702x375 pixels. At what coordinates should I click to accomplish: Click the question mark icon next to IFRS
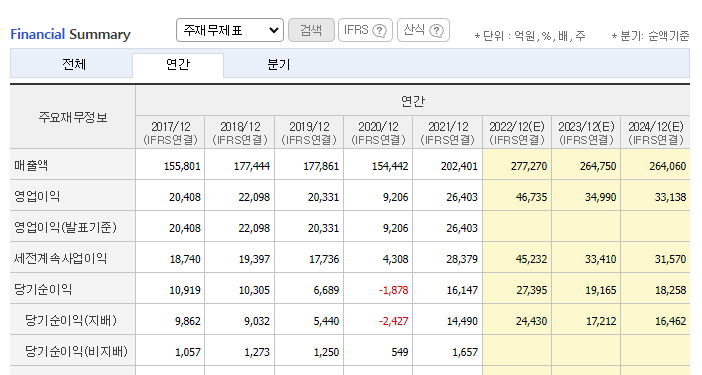tap(380, 30)
